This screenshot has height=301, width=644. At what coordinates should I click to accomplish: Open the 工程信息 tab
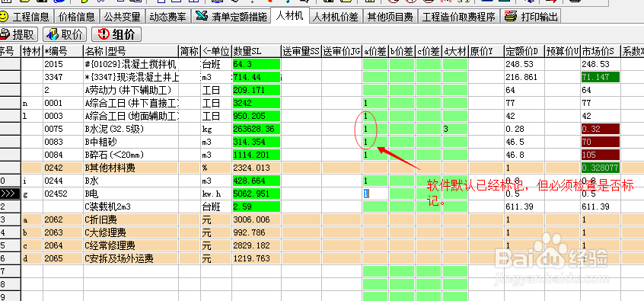pos(26,17)
